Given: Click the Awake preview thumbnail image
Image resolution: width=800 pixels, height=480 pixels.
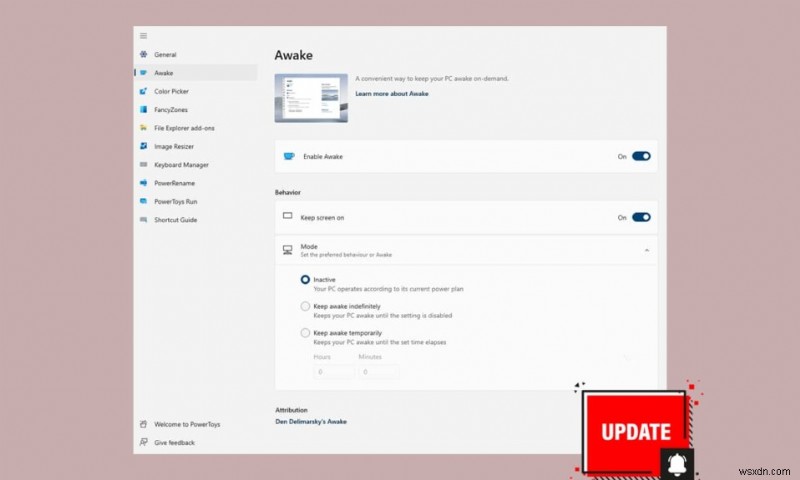Looking at the screenshot, I should click(311, 98).
